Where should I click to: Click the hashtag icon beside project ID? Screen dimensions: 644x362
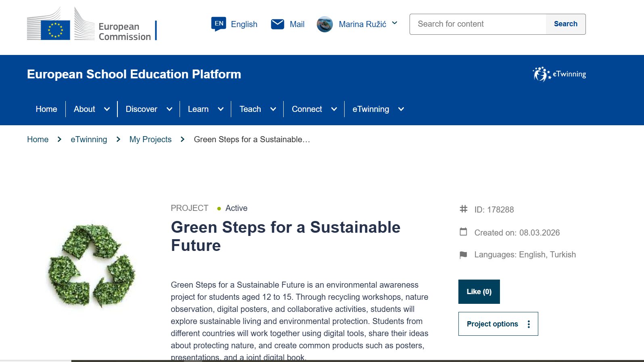pos(464,209)
